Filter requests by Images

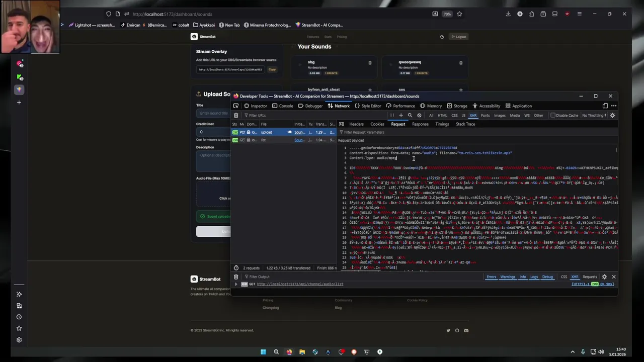coord(500,116)
